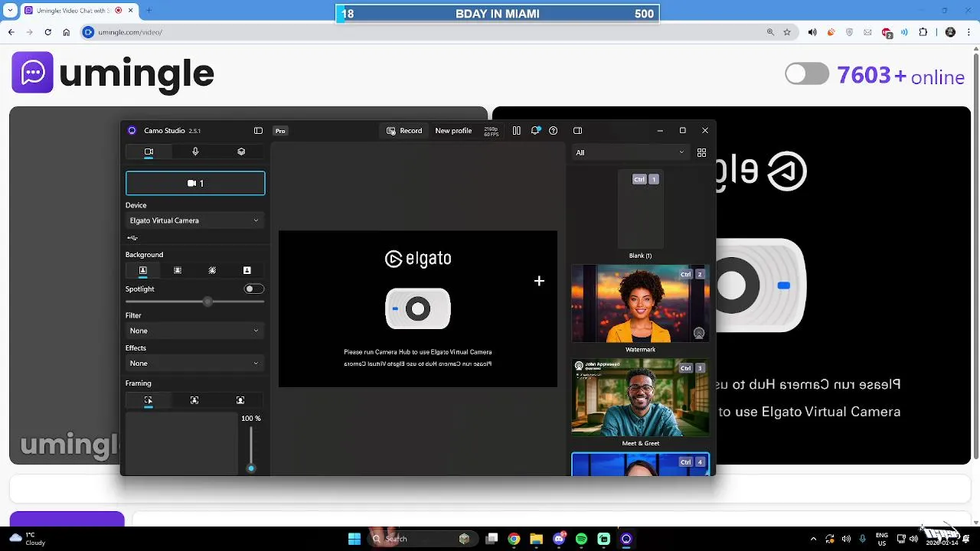Open Chrome extensions puzzle icon

923,32
